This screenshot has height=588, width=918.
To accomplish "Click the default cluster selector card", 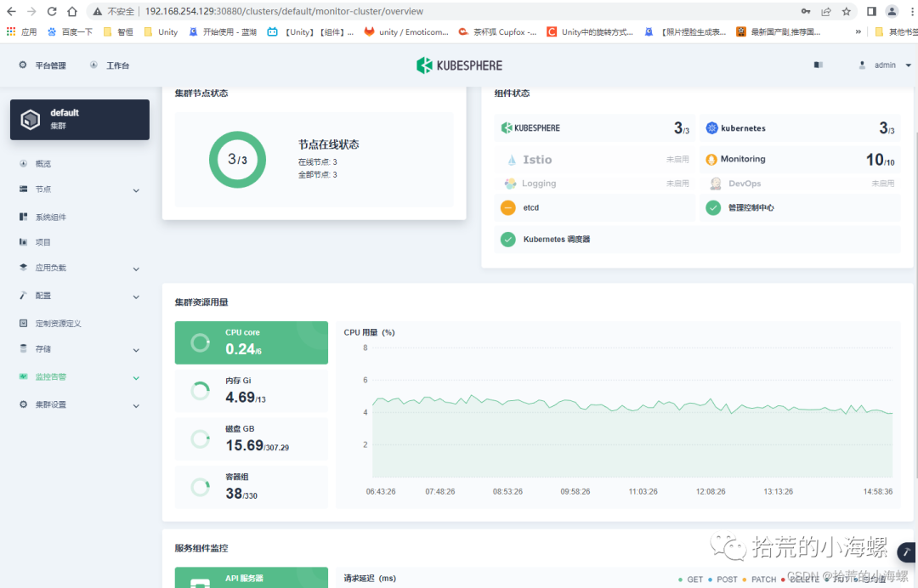I will [x=80, y=119].
